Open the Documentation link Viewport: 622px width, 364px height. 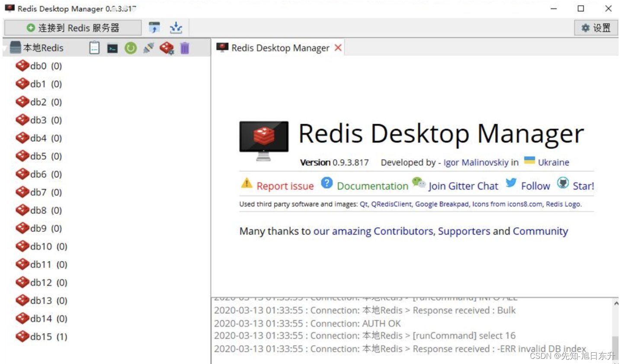(372, 186)
